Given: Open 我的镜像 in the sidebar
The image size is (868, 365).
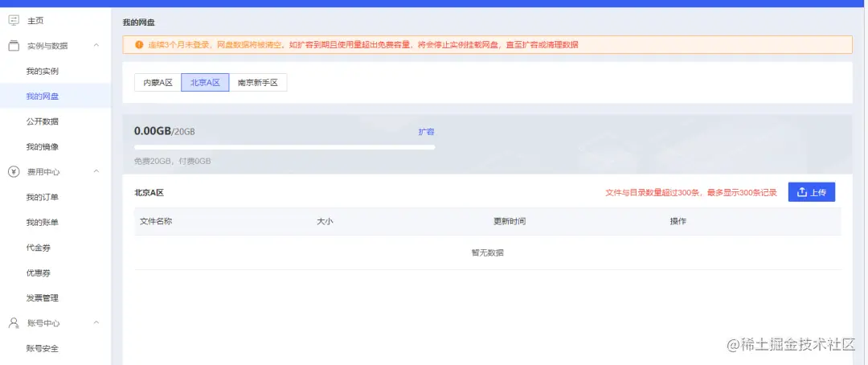Looking at the screenshot, I should (42, 147).
